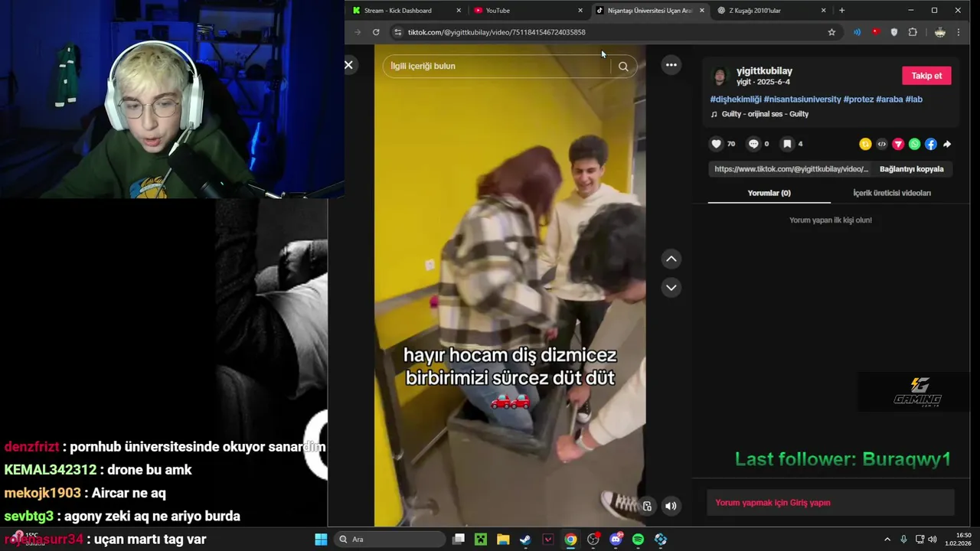The height and width of the screenshot is (551, 980).
Task: Open Steam from the taskbar
Action: click(525, 540)
